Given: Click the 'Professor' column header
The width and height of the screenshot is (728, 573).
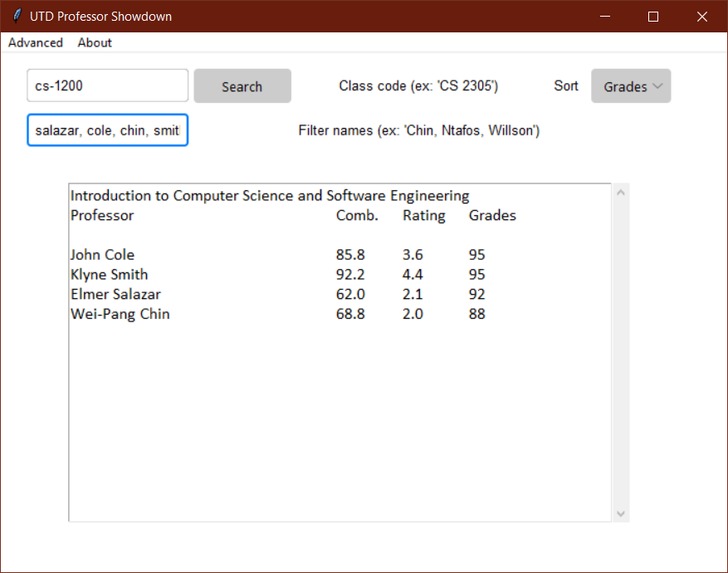Looking at the screenshot, I should (x=102, y=215).
